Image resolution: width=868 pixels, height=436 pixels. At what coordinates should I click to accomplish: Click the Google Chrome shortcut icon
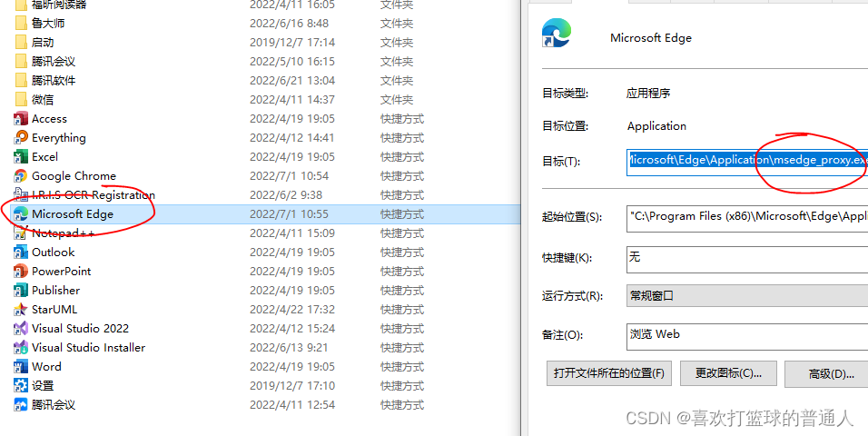click(x=21, y=175)
